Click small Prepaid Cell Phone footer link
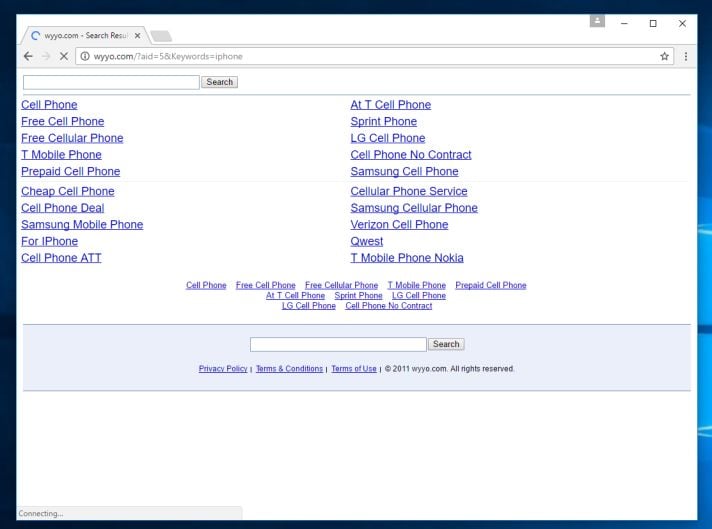Image resolution: width=712 pixels, height=529 pixels. tap(491, 285)
